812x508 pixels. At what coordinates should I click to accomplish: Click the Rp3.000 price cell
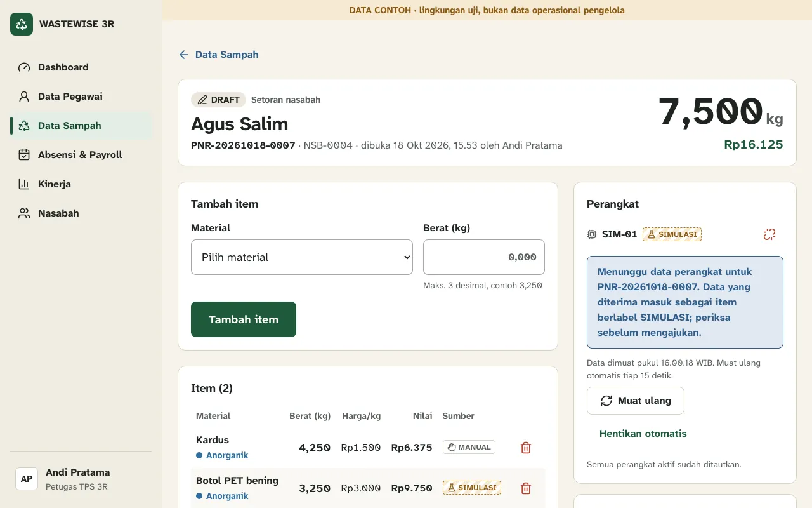[x=361, y=488]
